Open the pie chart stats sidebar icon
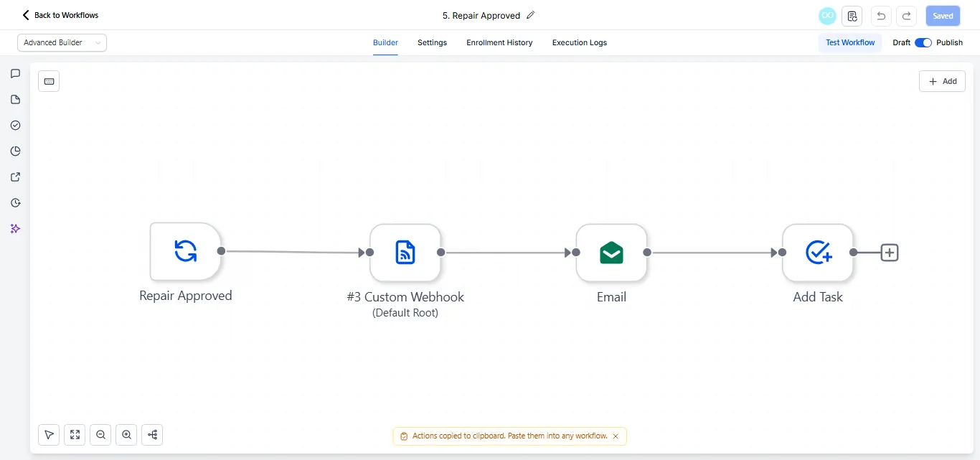Viewport: 980px width, 460px height. 15,151
